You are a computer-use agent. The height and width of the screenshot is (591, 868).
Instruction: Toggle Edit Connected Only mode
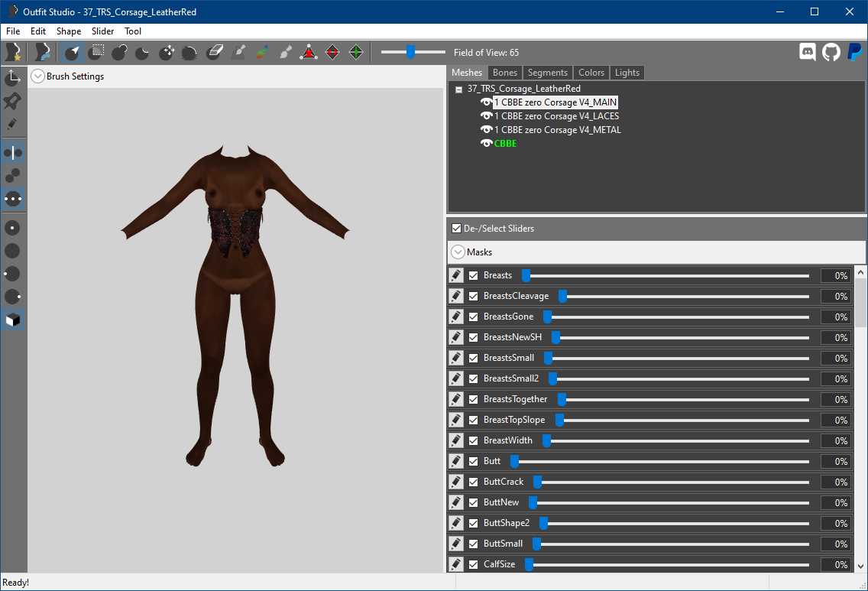pos(13,176)
